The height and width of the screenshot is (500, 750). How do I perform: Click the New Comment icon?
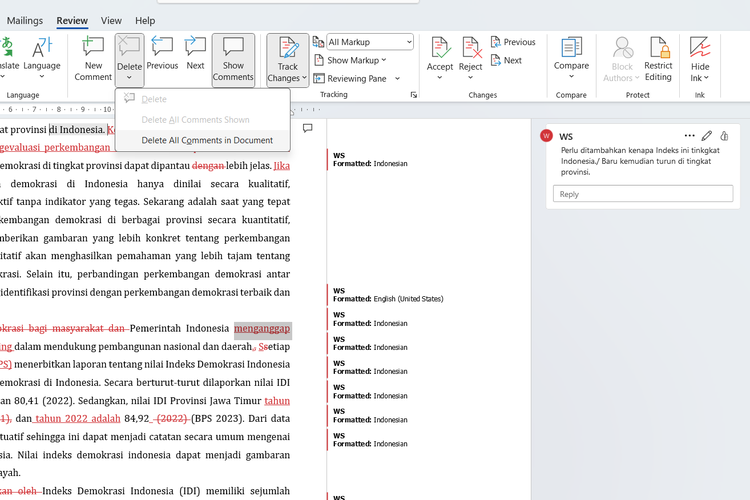point(93,47)
